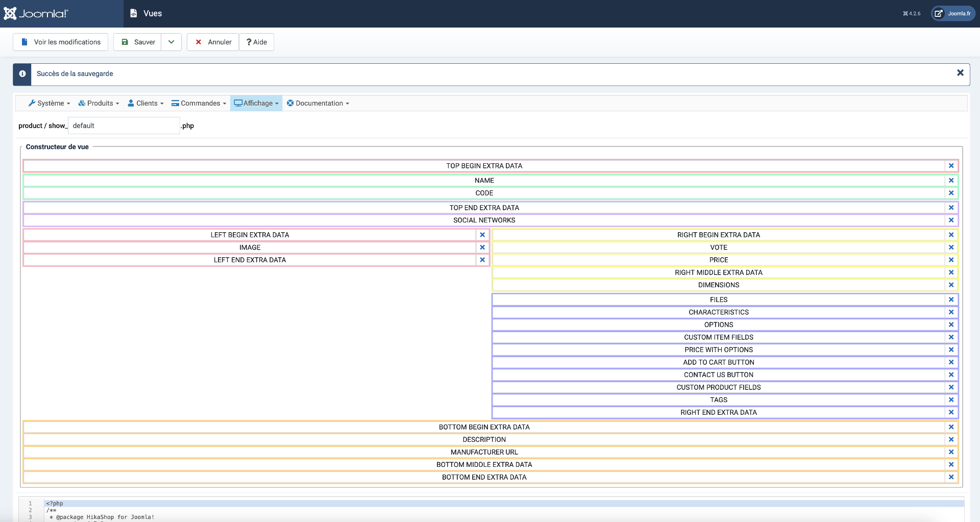Delete the IMAGE block using its X
The height and width of the screenshot is (522, 980).
482,247
